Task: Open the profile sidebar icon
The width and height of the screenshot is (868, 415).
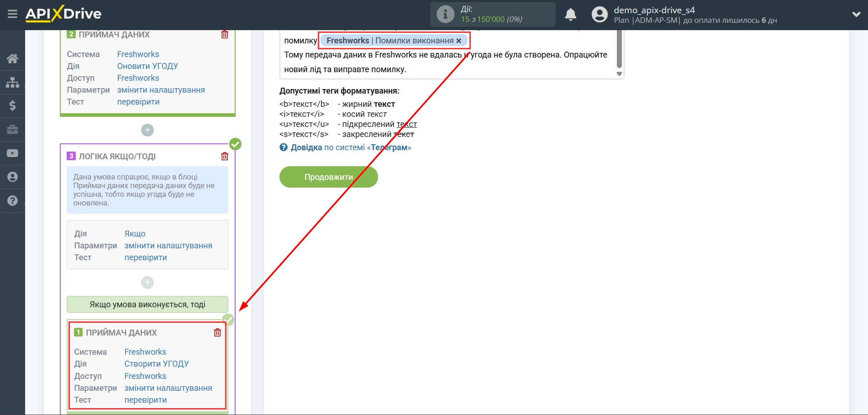Action: point(12,177)
